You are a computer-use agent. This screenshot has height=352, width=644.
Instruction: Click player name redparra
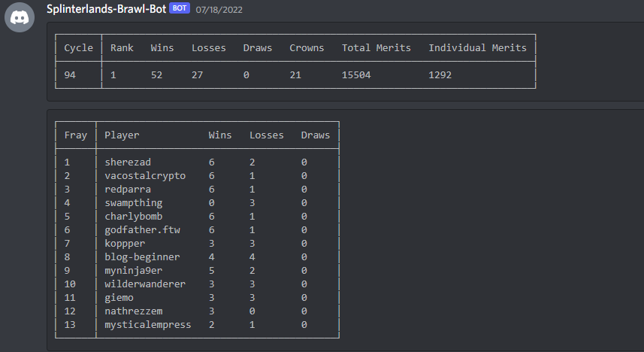click(x=128, y=189)
